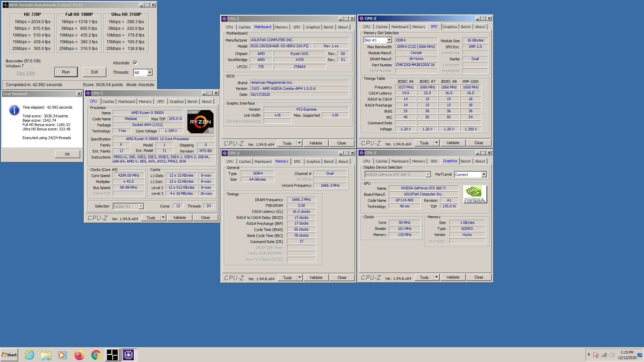Click the Show desktop button

640,355
